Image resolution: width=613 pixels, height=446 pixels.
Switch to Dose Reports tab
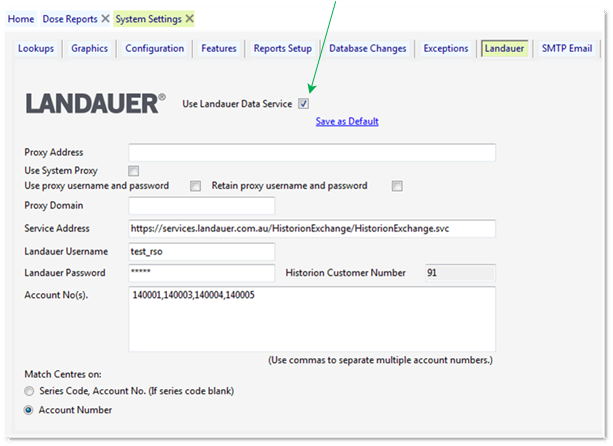70,19
